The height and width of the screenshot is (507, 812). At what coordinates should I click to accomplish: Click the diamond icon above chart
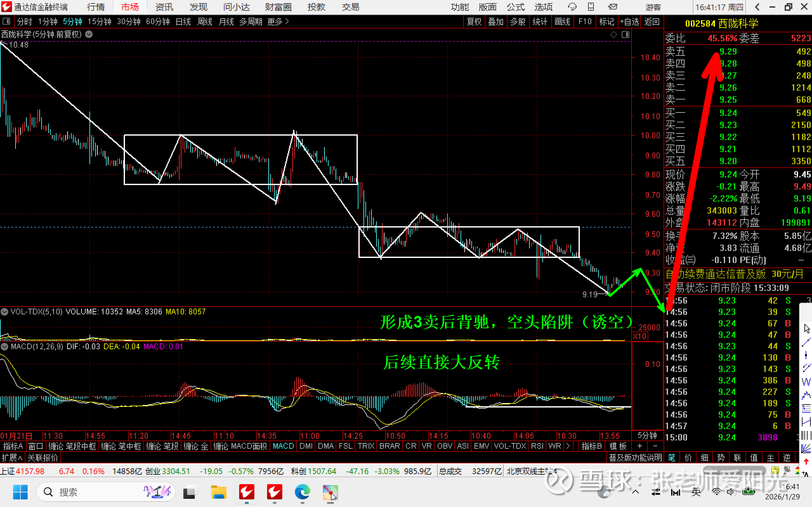613,35
